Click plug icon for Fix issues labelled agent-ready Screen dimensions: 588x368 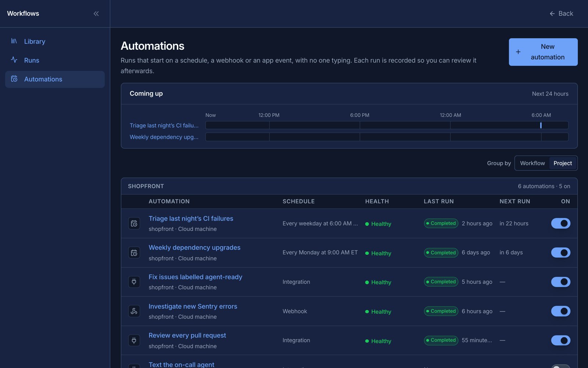pos(134,282)
